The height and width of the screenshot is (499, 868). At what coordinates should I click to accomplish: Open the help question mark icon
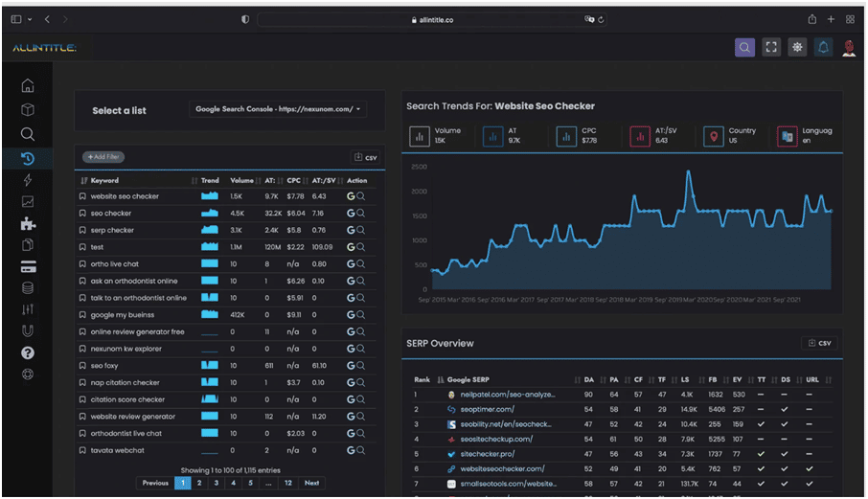tap(28, 353)
